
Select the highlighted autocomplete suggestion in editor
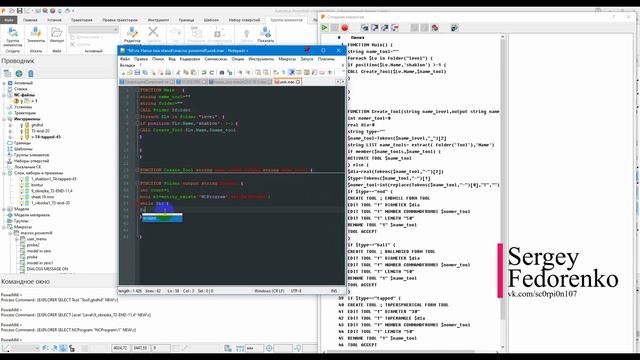pos(162,218)
